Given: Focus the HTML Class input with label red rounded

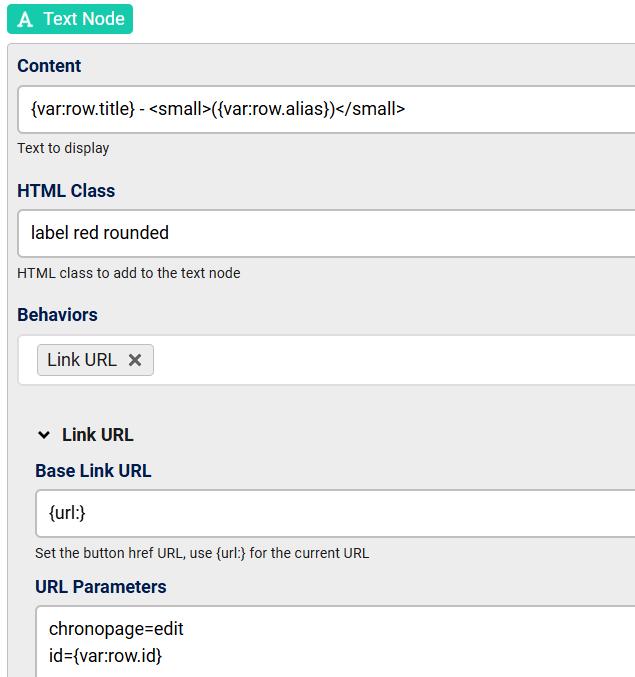Looking at the screenshot, I should tap(326, 233).
